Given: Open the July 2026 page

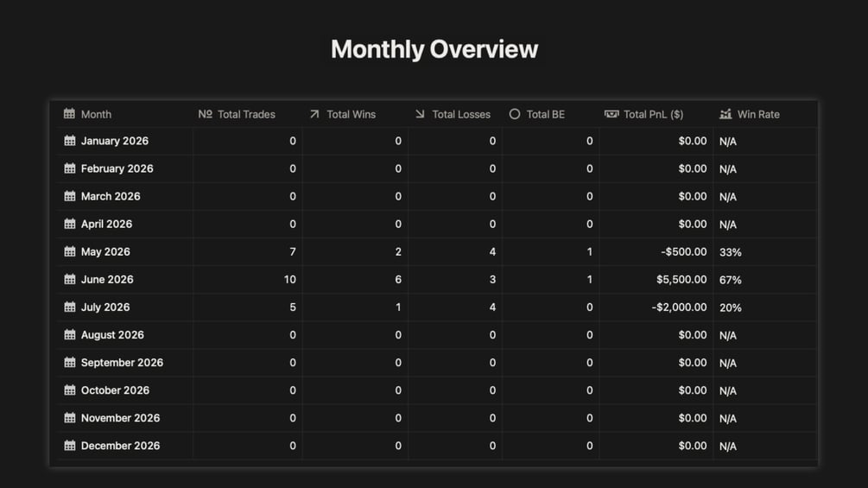Looking at the screenshot, I should point(105,307).
